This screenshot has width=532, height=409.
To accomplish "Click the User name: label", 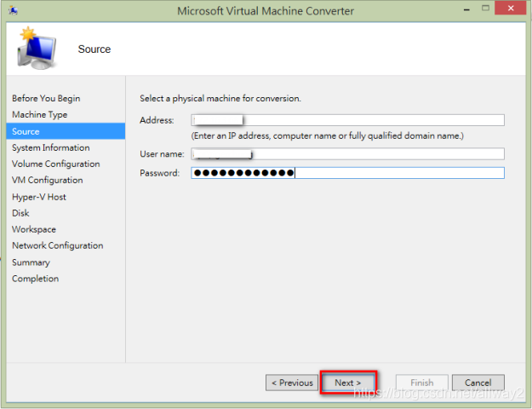I will pyautogui.click(x=162, y=154).
